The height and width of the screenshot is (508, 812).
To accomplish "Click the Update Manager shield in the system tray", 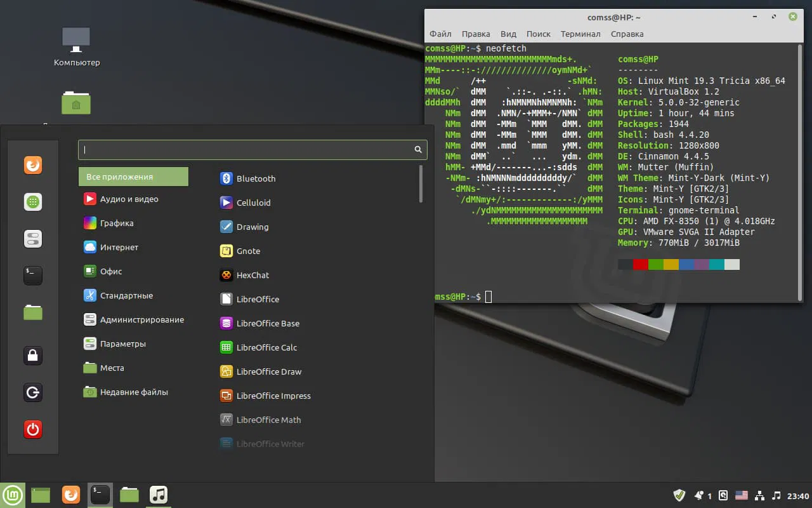I will (x=679, y=495).
